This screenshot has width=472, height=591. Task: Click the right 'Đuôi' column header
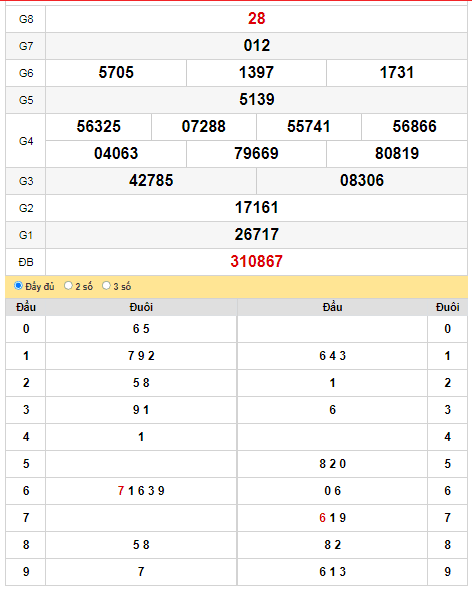[447, 307]
